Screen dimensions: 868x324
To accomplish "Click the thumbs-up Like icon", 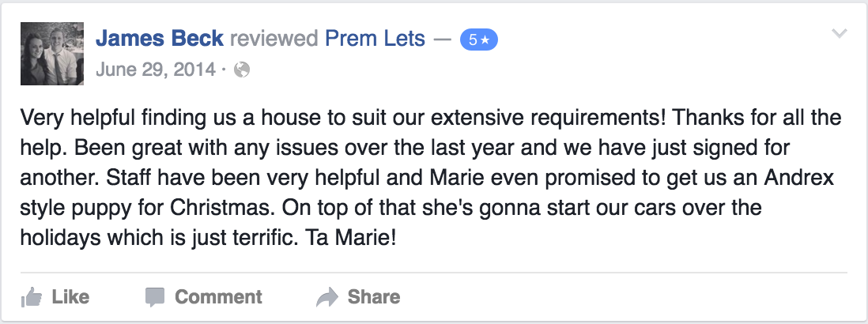I will (x=32, y=297).
